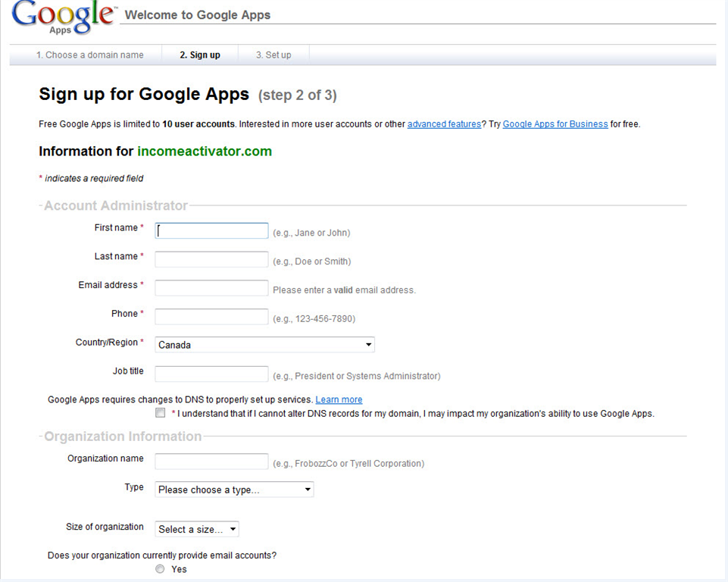Click into the Phone number field
This screenshot has height=582, width=728.
coord(211,317)
